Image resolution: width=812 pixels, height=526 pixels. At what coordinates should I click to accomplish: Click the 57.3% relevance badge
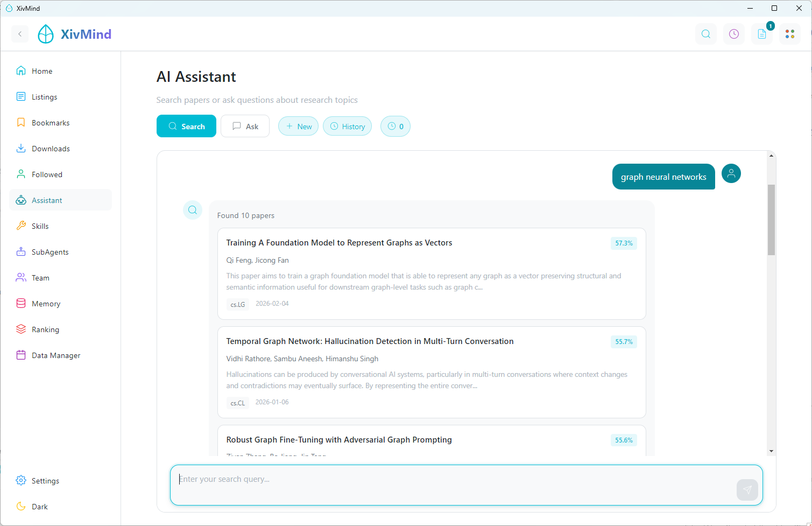[x=624, y=243]
